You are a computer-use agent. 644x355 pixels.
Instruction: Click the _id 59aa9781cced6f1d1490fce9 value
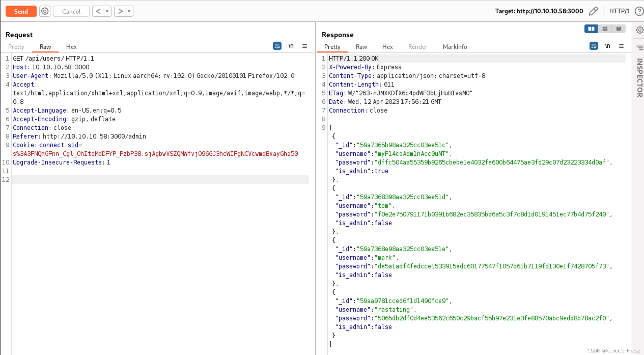[x=403, y=301]
